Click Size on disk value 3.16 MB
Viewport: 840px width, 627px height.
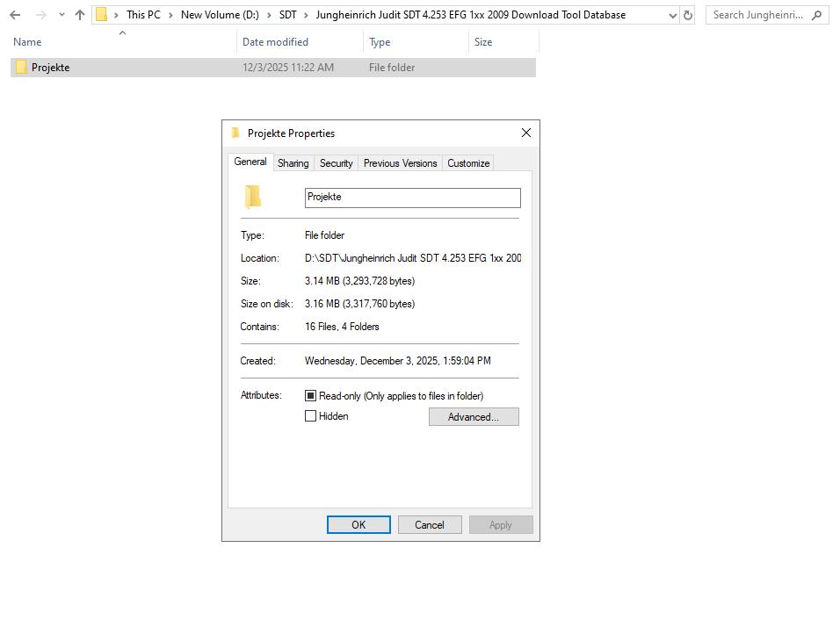(359, 304)
